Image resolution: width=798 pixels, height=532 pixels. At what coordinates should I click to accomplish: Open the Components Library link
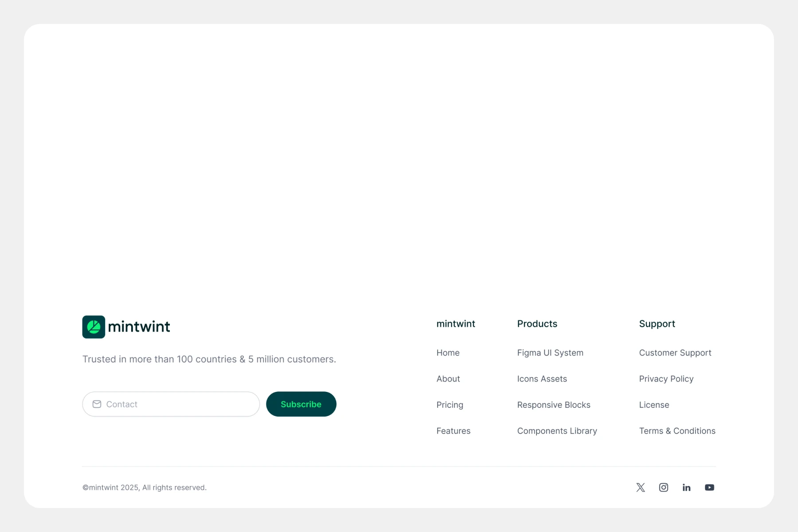[557, 431]
